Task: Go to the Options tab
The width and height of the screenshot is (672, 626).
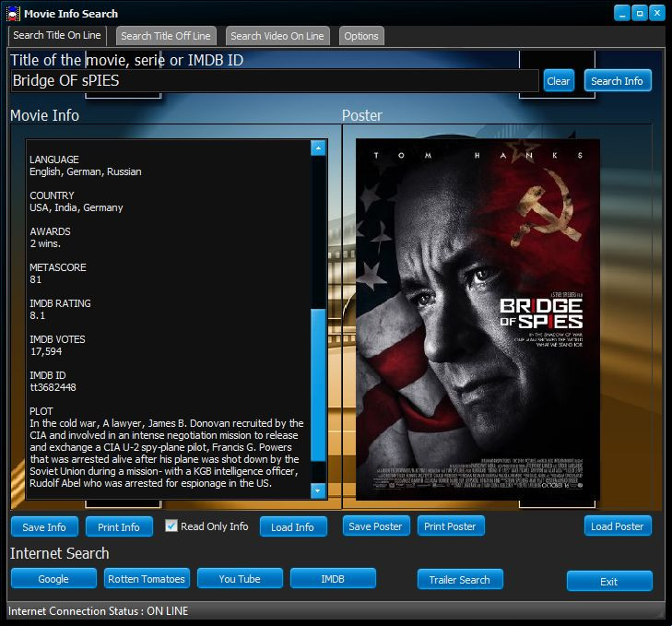Action: 361,36
